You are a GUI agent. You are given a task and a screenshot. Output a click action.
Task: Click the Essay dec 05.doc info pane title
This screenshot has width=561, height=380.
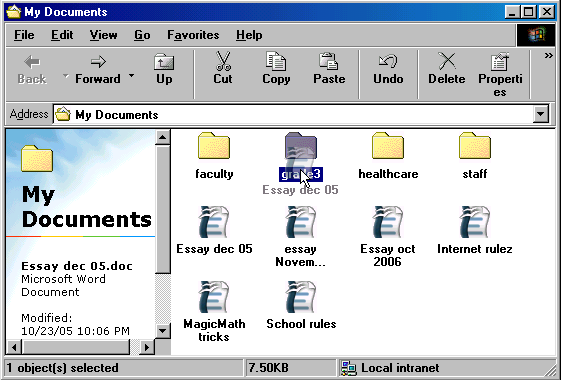click(x=77, y=266)
